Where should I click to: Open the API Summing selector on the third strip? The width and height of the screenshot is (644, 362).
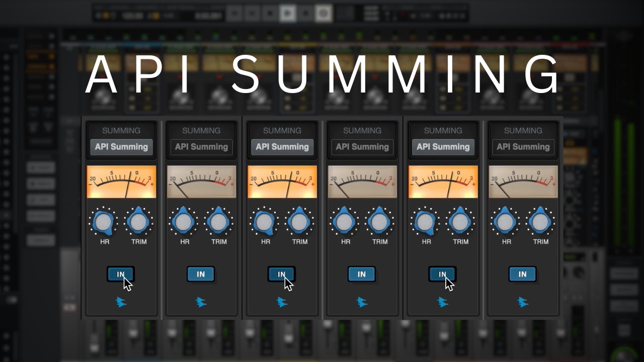point(282,147)
